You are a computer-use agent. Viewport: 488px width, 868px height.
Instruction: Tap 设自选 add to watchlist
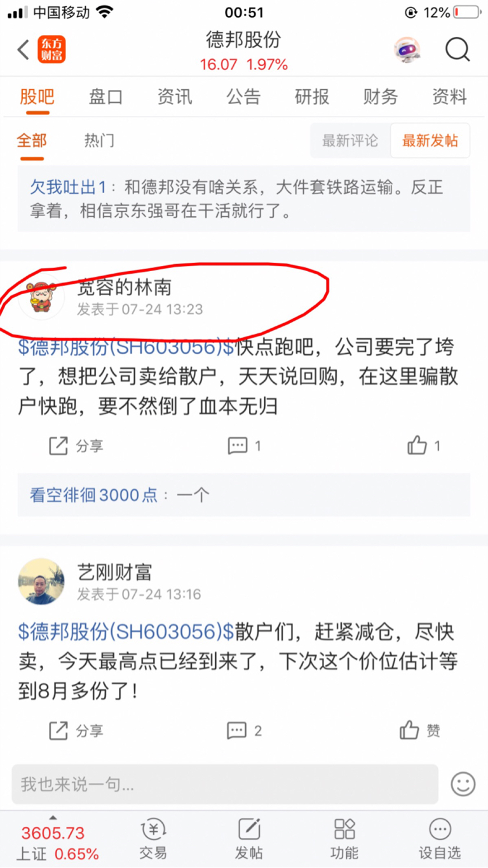tap(440, 839)
